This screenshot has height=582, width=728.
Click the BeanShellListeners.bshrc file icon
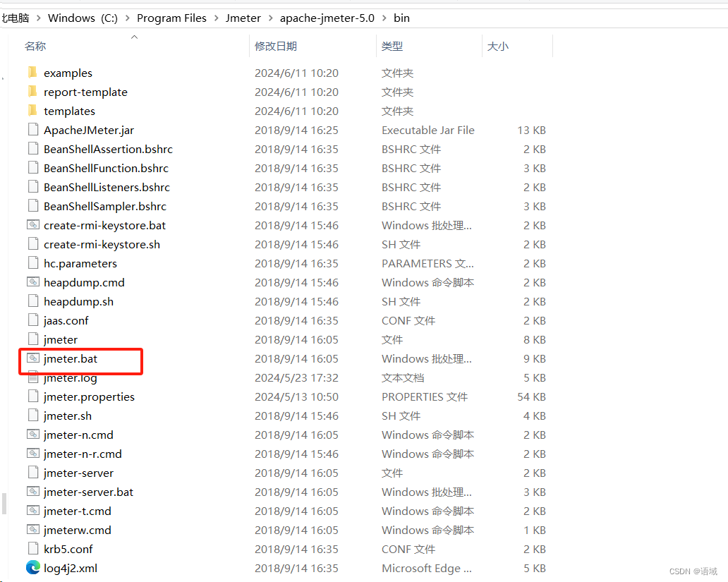[x=33, y=187]
